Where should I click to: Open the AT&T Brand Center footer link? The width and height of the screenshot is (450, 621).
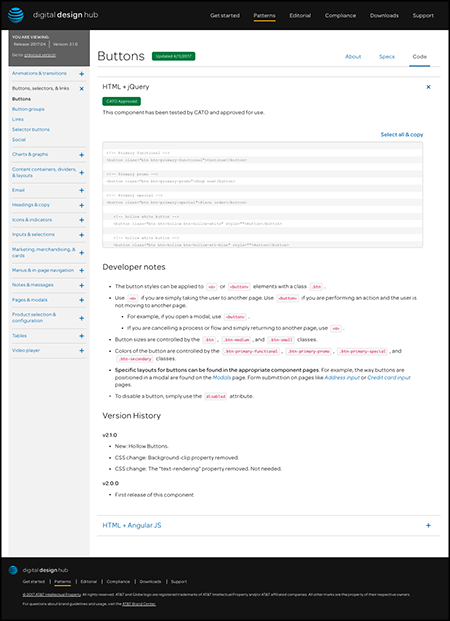click(139, 604)
